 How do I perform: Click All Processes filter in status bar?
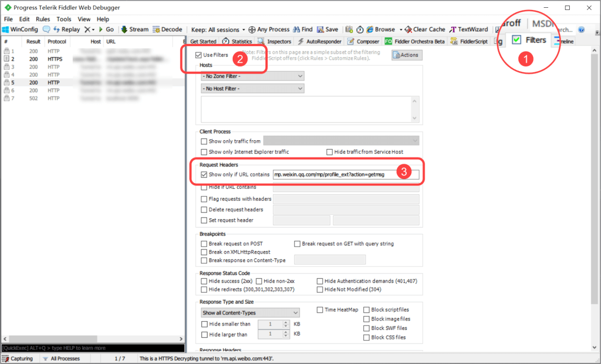(61, 358)
